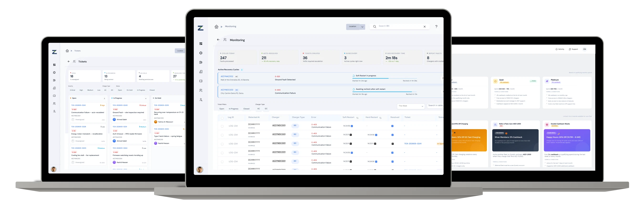Click the Activity button in the right window
This screenshot has width=644, height=210.
[x=560, y=49]
